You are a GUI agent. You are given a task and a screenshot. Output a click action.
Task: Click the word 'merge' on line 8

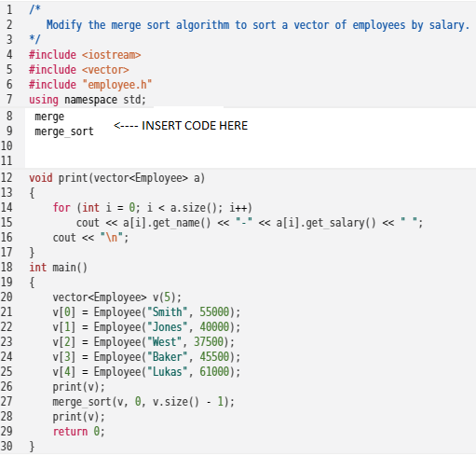click(x=49, y=117)
